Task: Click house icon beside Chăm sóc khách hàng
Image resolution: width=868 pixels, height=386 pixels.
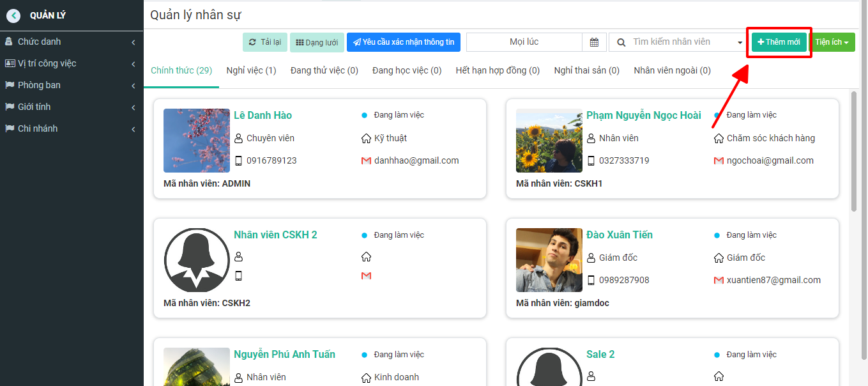Action: [719, 138]
